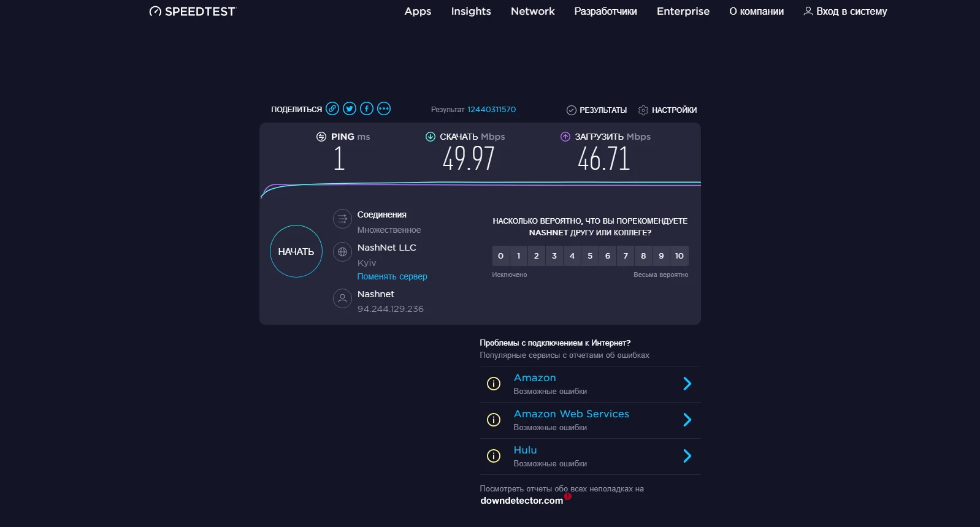Rate recommendation score 4
The height and width of the screenshot is (527, 980).
pyautogui.click(x=572, y=256)
